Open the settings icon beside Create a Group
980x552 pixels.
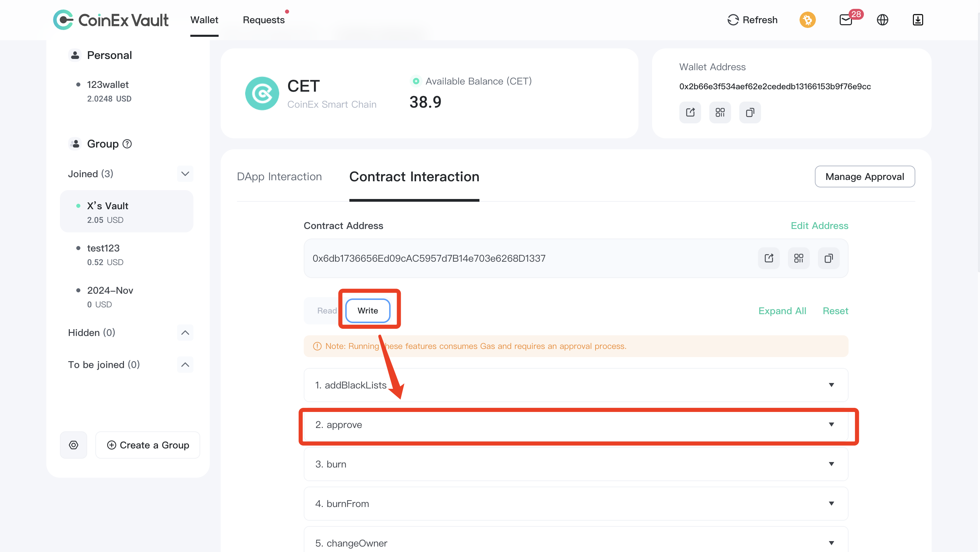74,445
